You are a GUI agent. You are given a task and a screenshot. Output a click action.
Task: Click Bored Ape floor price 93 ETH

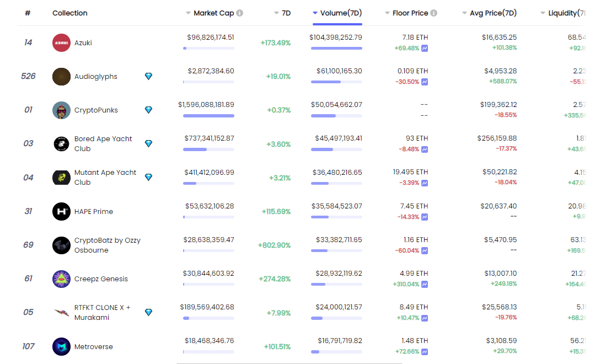click(417, 138)
